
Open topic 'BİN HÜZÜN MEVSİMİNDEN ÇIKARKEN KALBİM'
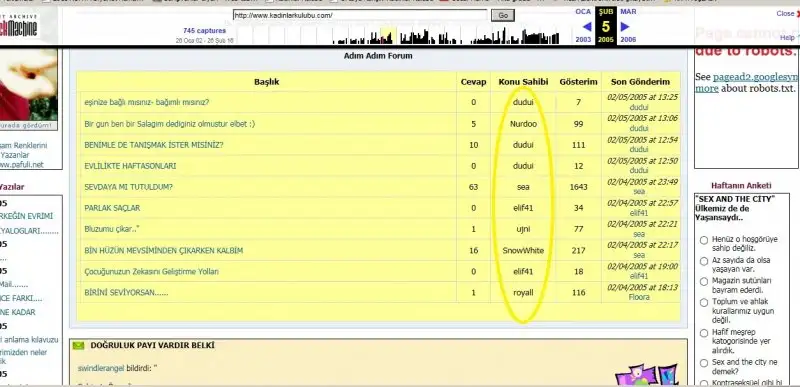163,251
